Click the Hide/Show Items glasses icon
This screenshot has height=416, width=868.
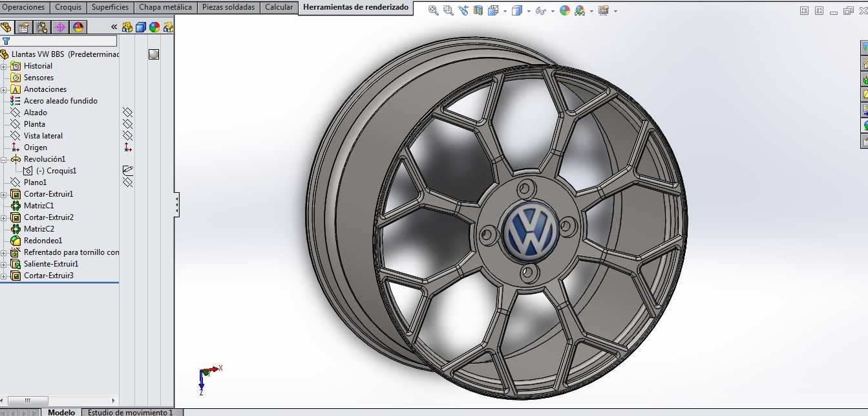[540, 11]
